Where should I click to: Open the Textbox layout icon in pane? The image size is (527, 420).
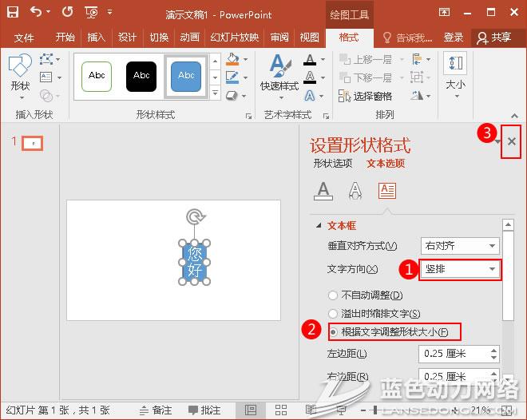387,191
